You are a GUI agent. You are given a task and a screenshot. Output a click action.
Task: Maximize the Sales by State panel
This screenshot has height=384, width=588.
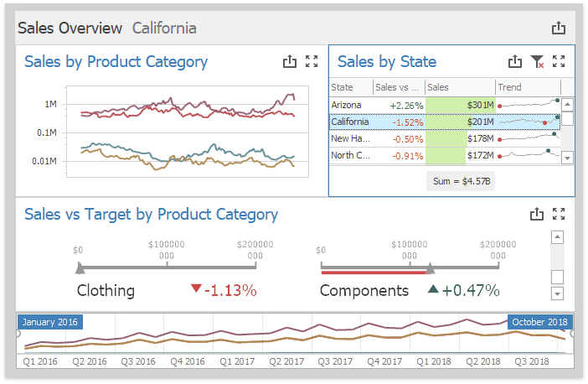pos(560,61)
